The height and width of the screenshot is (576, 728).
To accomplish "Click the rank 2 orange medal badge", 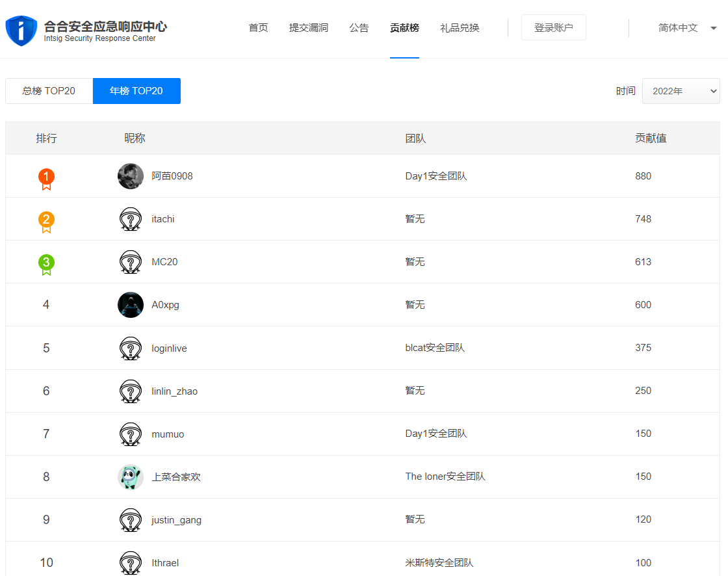I will tap(46, 221).
